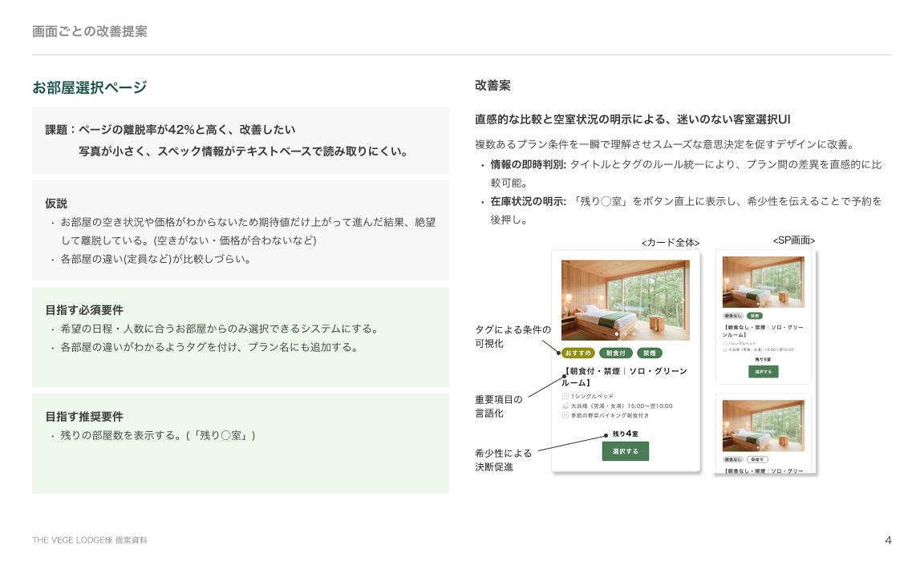Open the 【朝食付・禁煙｜ソロ・グリーンルーム】 title
The height and width of the screenshot is (561, 924).
[624, 377]
